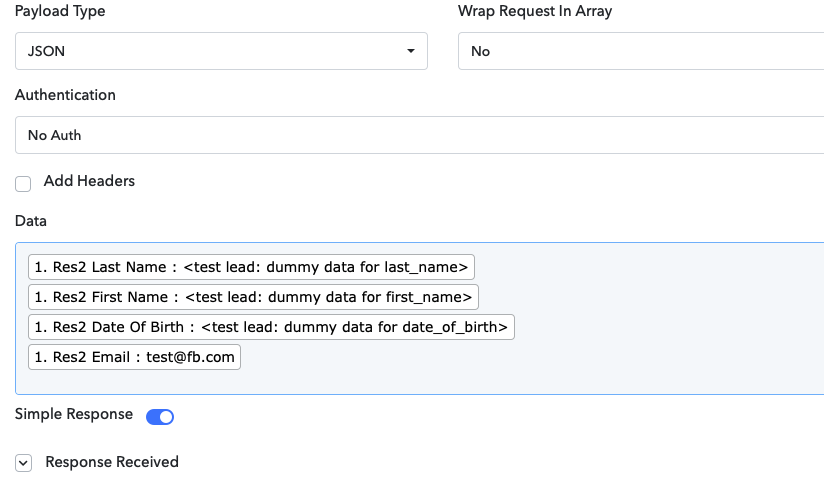Viewport: 824px width, 487px height.
Task: Click the Payload Type field label
Action: 60,12
